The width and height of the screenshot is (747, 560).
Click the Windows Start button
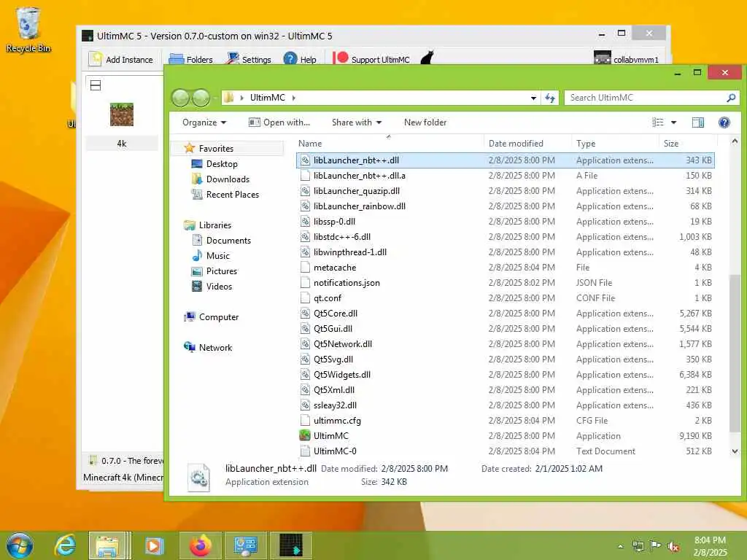20,545
